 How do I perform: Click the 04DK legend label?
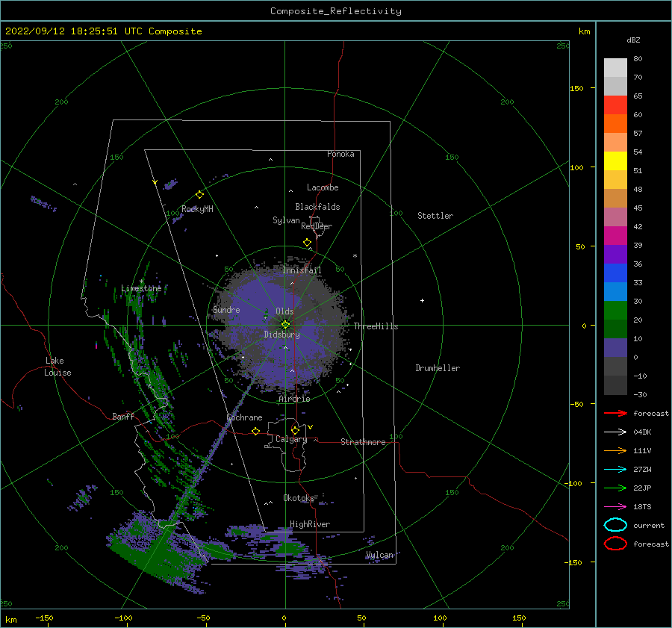tap(642, 432)
